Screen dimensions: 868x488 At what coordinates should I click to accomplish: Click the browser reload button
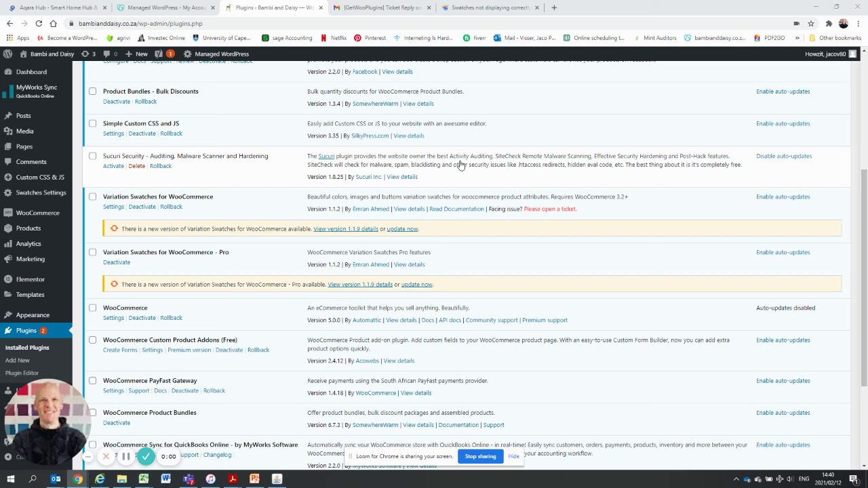coord(39,23)
